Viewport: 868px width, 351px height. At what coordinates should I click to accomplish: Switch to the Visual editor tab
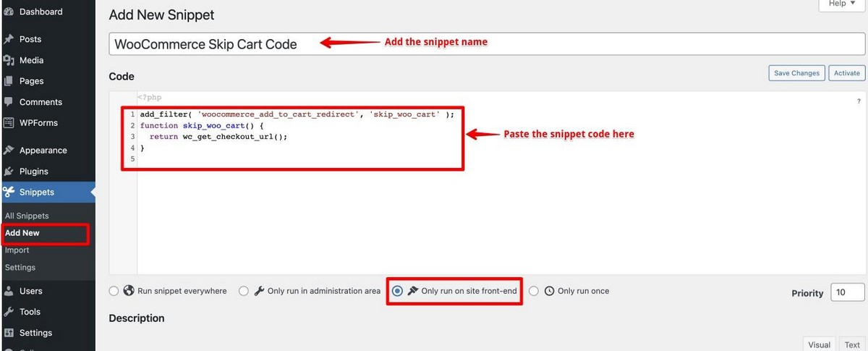coord(819,344)
